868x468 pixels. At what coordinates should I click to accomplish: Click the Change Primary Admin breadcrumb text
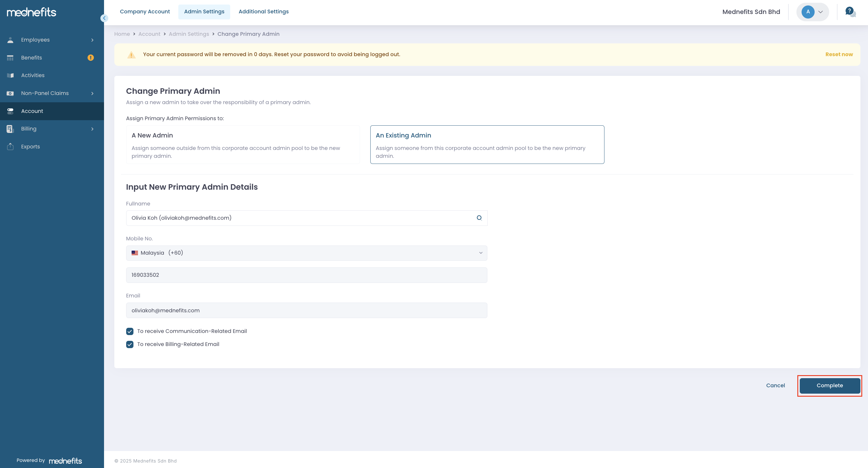pos(248,34)
